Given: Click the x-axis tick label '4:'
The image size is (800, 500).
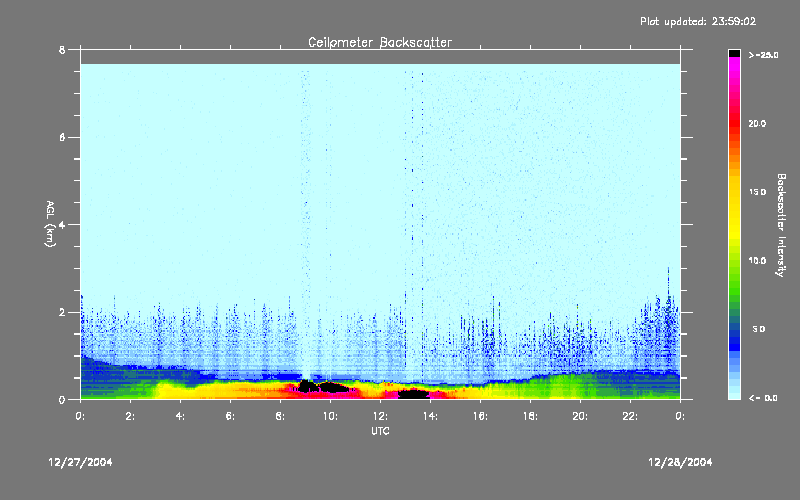Looking at the screenshot, I should pos(180,416).
